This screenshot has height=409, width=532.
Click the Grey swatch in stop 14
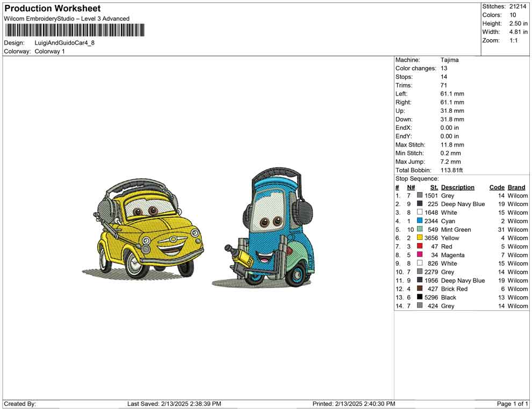pos(420,305)
